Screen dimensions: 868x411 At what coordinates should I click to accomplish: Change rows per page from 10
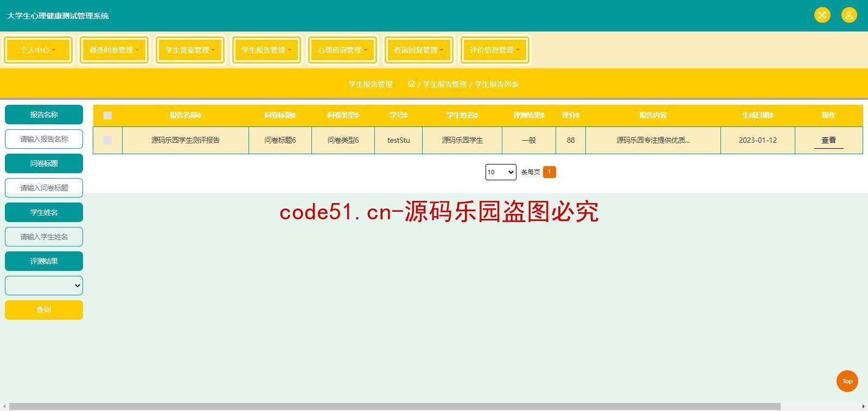tap(501, 172)
